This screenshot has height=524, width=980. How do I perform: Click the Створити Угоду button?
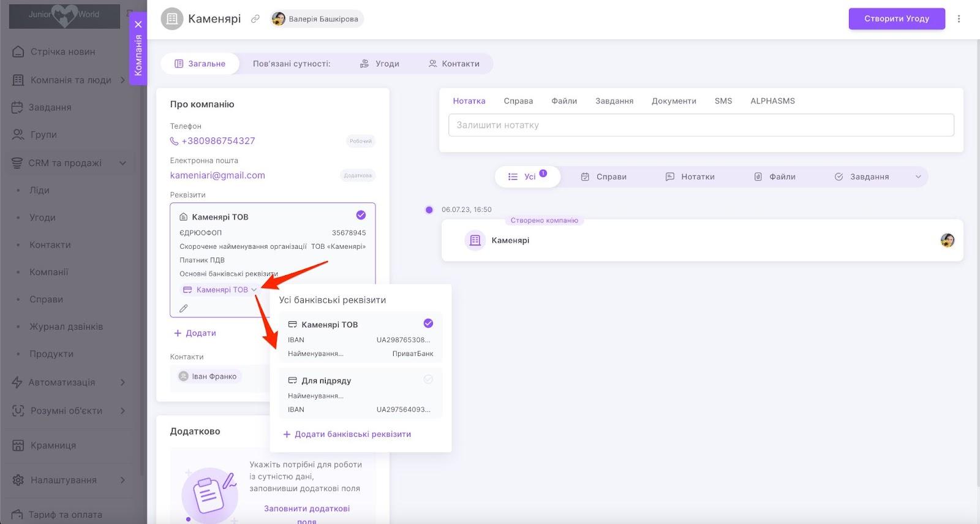coord(896,19)
